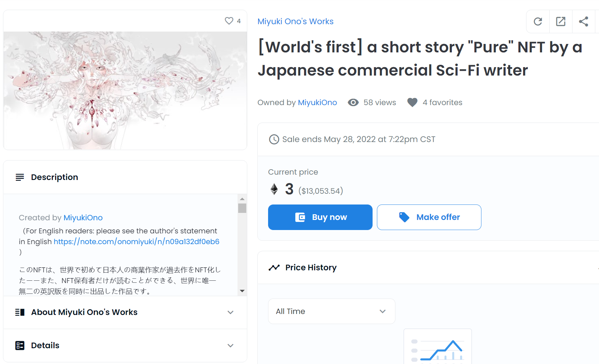Screen dimensions: 599x364
Task: Click the share icon
Action: coord(584,21)
